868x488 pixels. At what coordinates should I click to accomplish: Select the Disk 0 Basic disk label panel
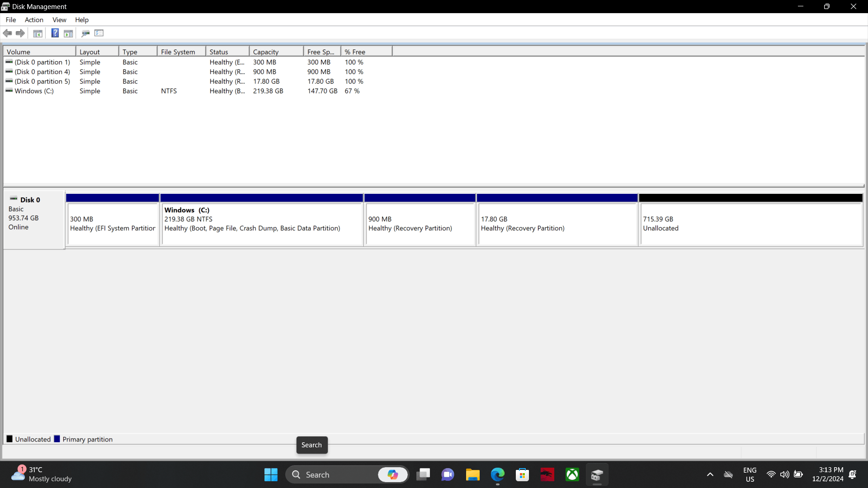point(34,220)
